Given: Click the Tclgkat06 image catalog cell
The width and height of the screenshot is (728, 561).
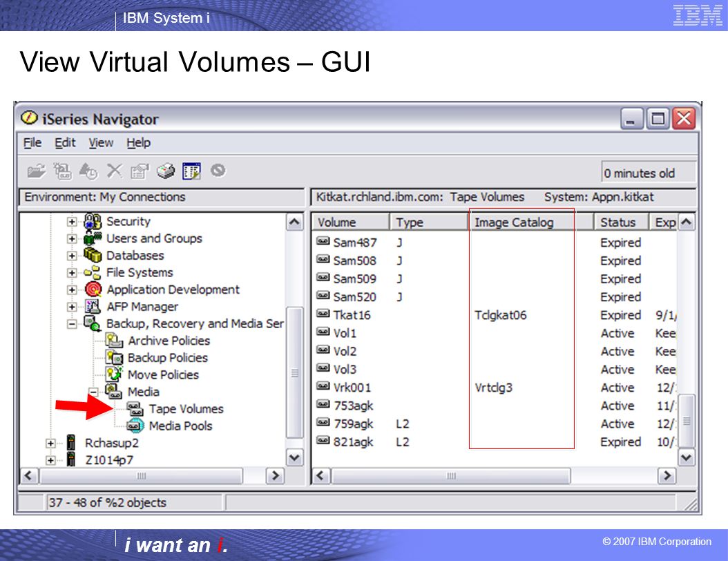Looking at the screenshot, I should [501, 315].
